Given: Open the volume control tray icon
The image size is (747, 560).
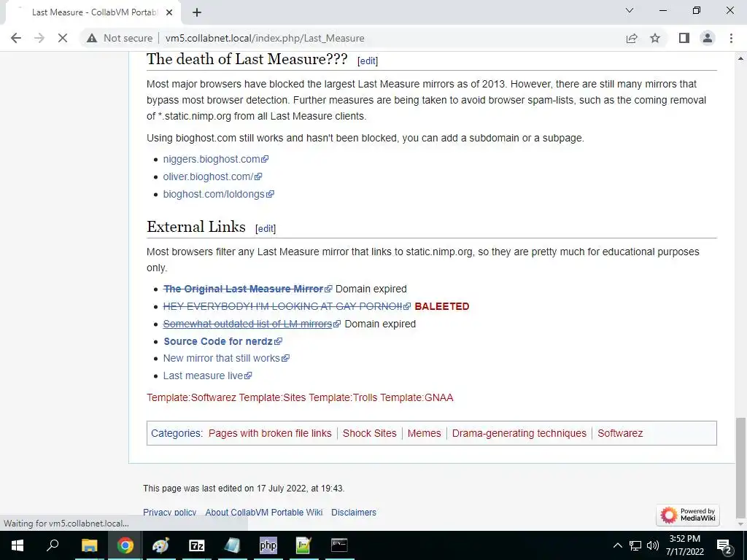Looking at the screenshot, I should click(653, 545).
